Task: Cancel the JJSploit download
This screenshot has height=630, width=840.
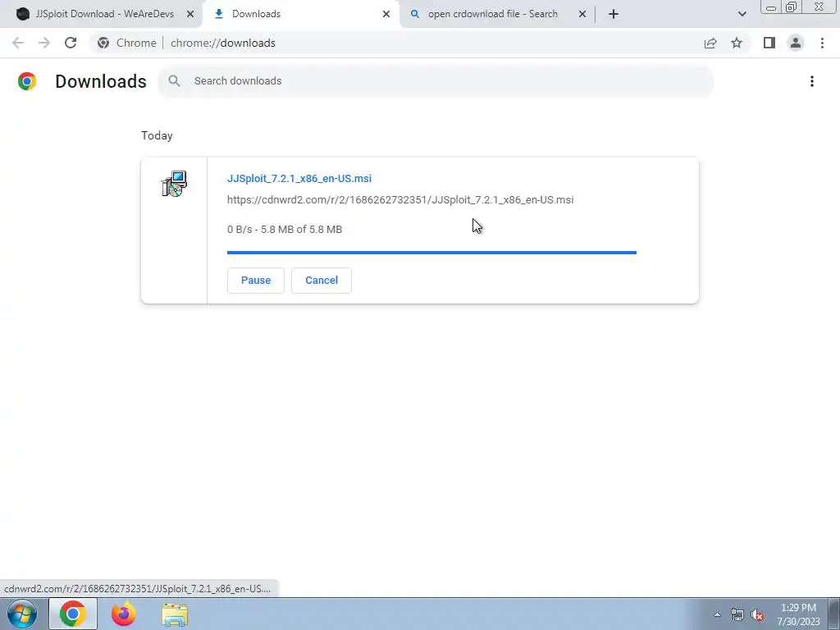Action: click(x=322, y=281)
